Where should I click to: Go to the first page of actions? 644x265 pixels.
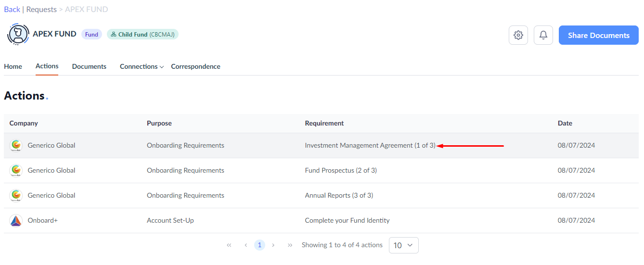point(229,245)
